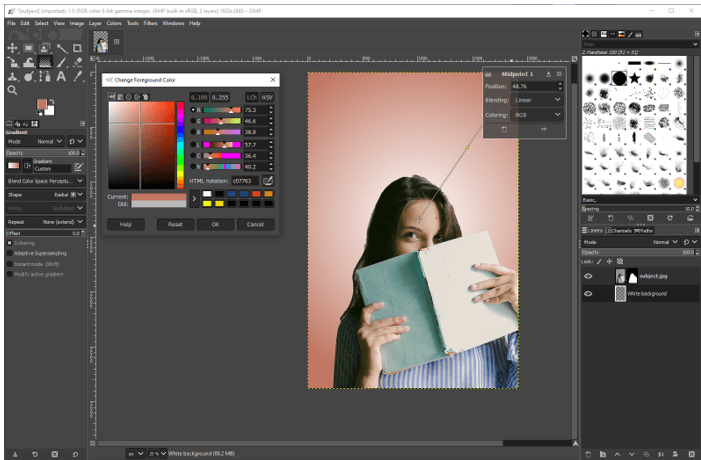
Task: Open the Filters menu
Action: (x=151, y=23)
